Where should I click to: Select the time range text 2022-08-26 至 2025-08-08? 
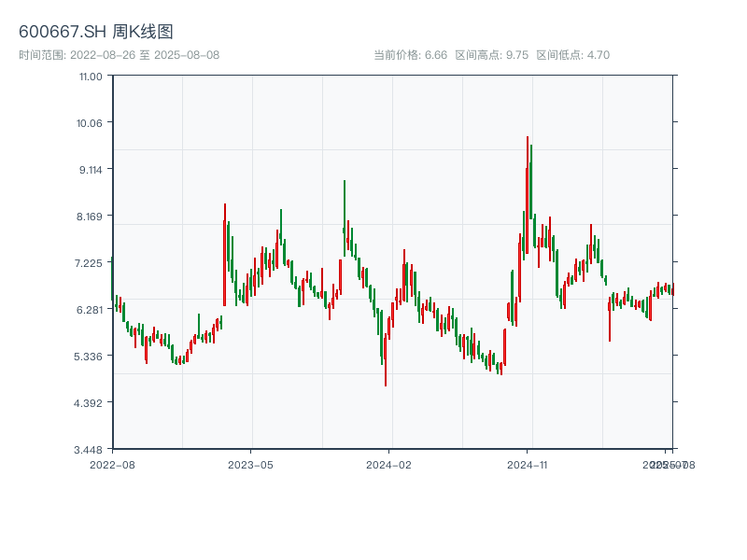pyautogui.click(x=145, y=55)
